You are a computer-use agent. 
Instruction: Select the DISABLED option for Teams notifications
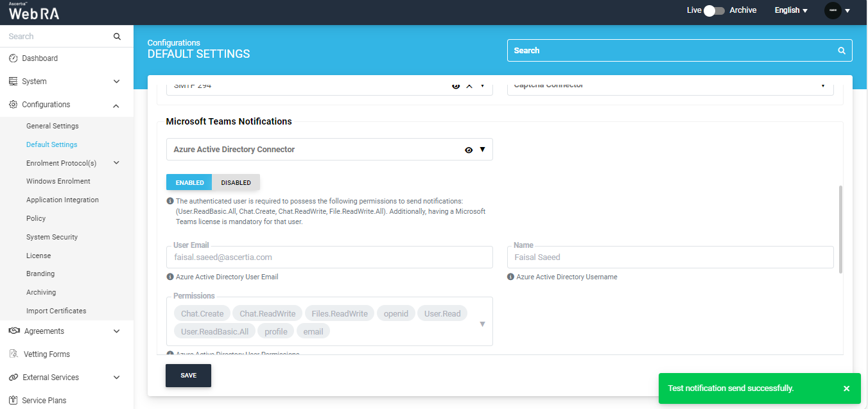236,182
